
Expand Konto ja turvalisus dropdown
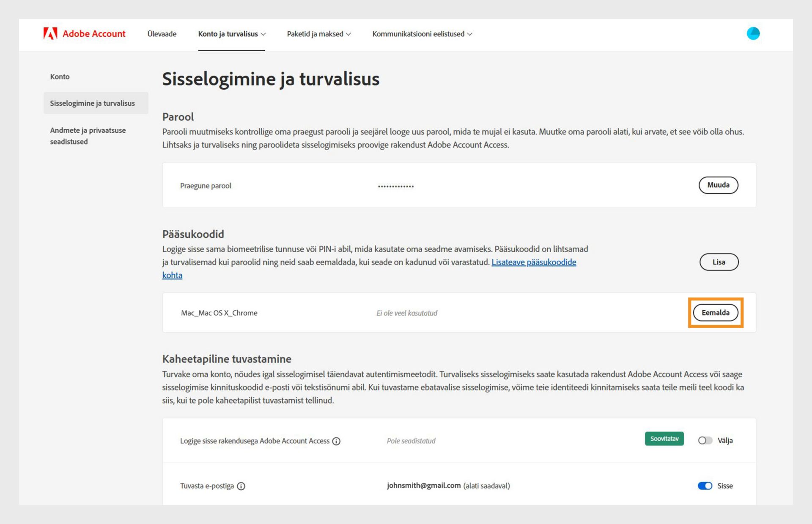[232, 34]
